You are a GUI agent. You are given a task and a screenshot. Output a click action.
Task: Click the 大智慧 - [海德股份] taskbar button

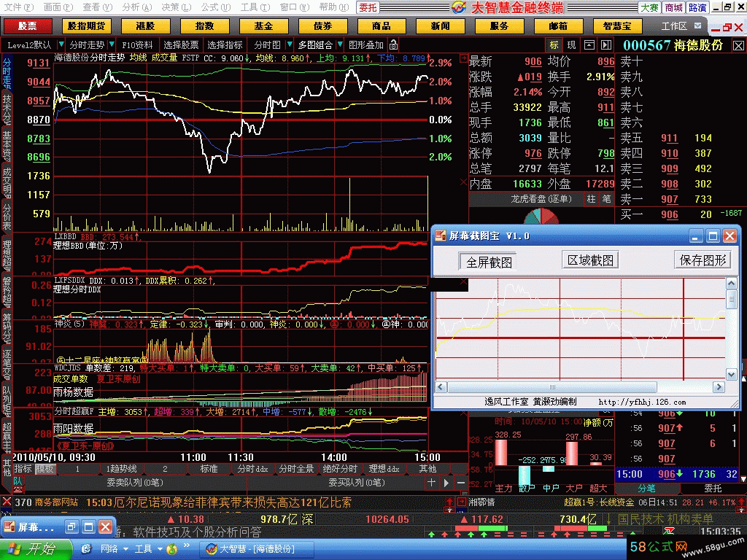tap(256, 549)
